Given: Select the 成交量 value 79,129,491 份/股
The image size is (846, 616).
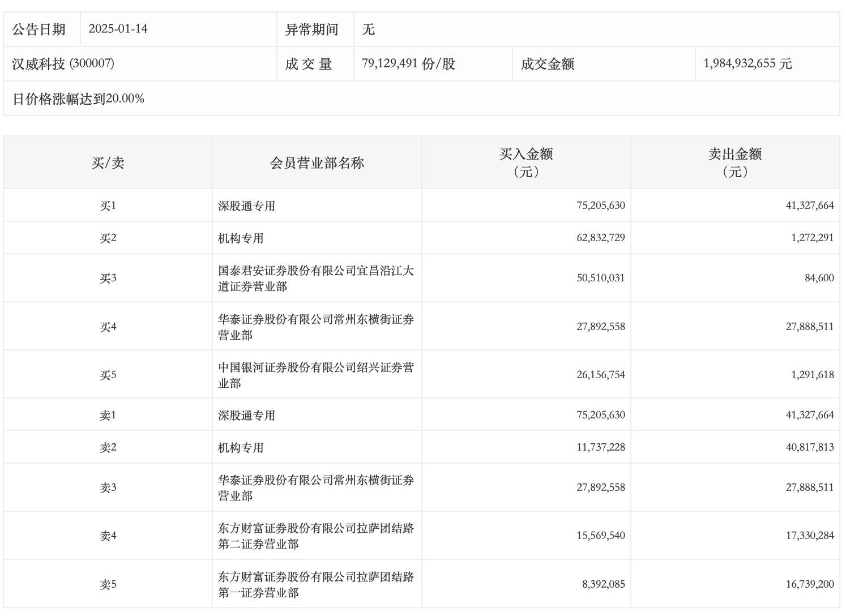Looking at the screenshot, I should (x=408, y=64).
